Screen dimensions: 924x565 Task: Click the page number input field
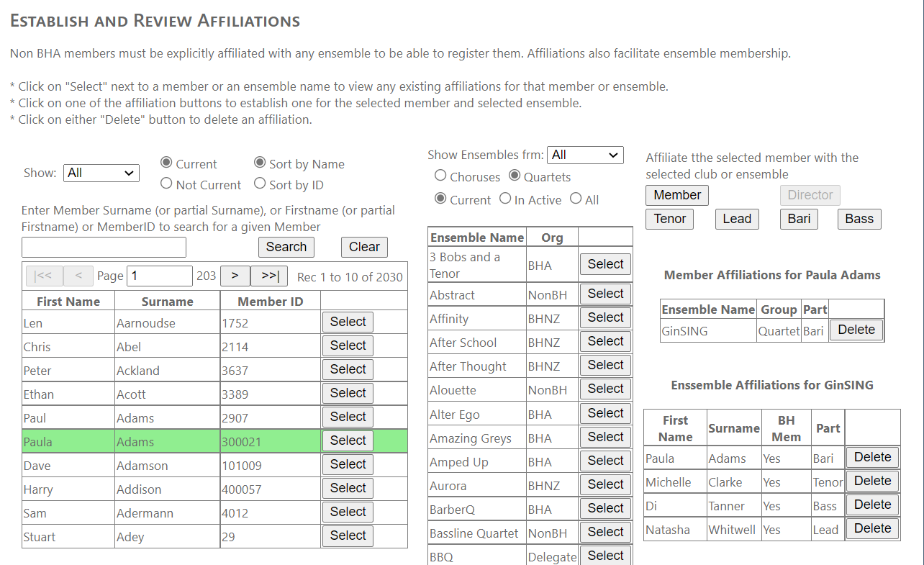coord(160,276)
